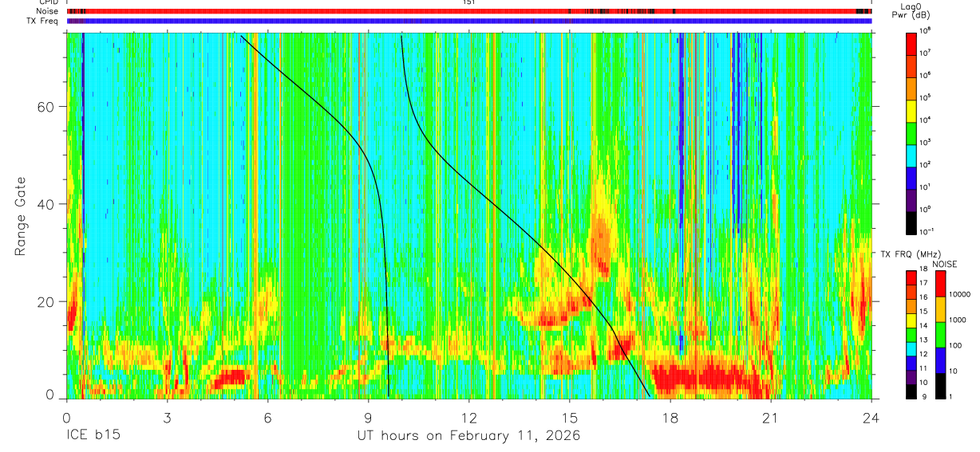This screenshot has width=980, height=452.
Task: Pick the green 13–14 MHz TX FRQ segment
Action: [911, 335]
